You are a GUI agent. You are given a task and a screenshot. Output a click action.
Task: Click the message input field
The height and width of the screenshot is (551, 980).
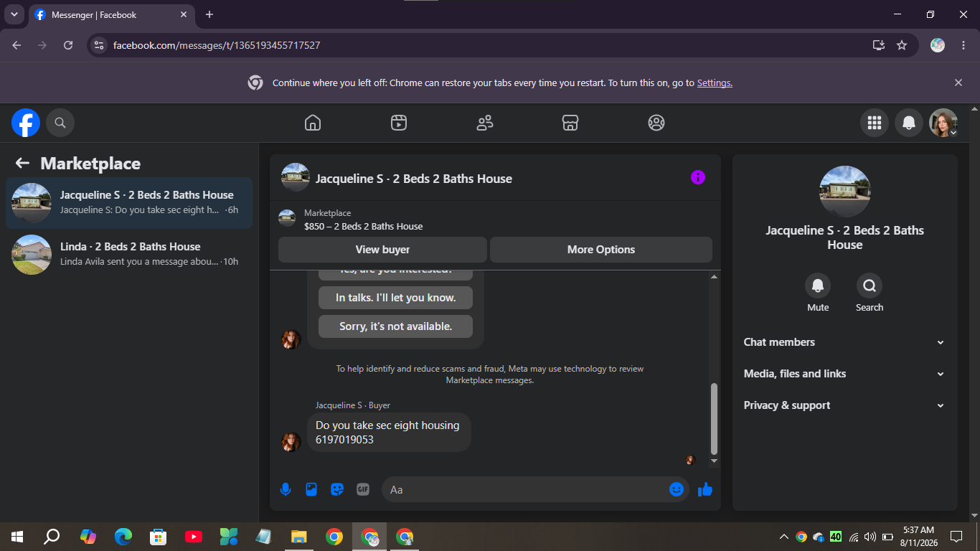click(527, 489)
